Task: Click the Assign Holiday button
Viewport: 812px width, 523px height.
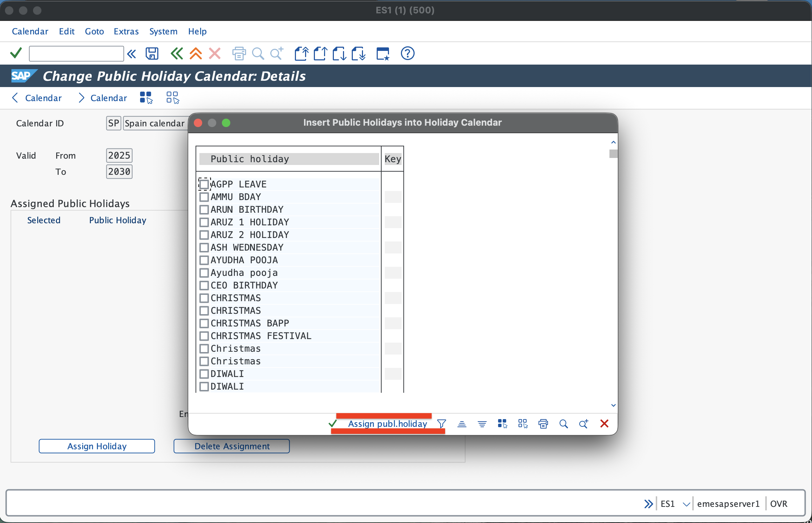Action: click(97, 446)
